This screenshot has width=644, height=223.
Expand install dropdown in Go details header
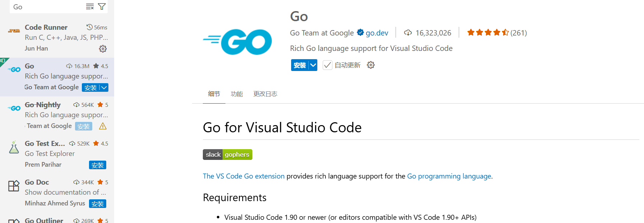pyautogui.click(x=313, y=65)
